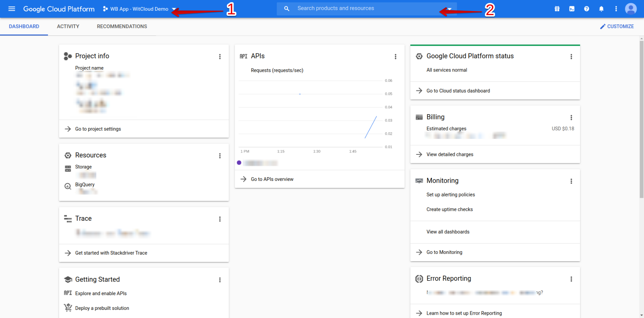The image size is (644, 318).
Task: Open the user account avatar
Action: click(x=631, y=9)
